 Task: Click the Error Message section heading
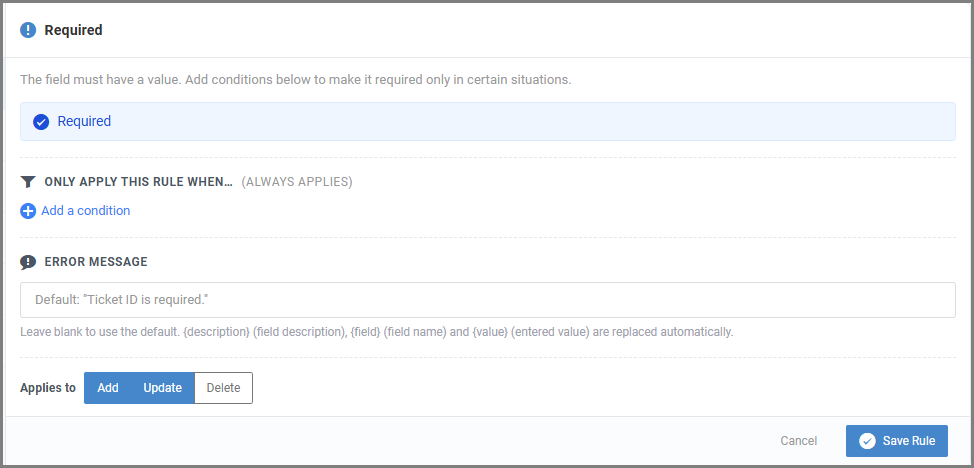pyautogui.click(x=96, y=262)
